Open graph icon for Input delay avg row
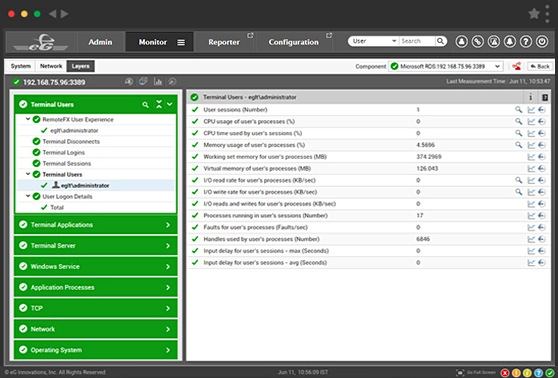Viewport: 558px width, 378px height. tap(531, 263)
